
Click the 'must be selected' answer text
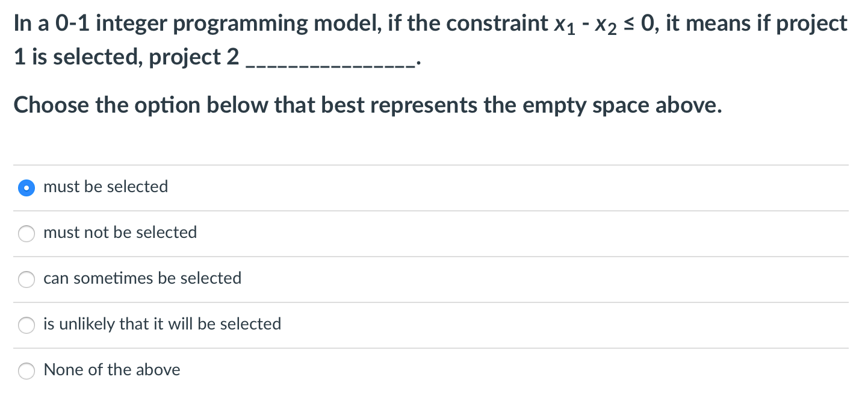[x=105, y=187]
